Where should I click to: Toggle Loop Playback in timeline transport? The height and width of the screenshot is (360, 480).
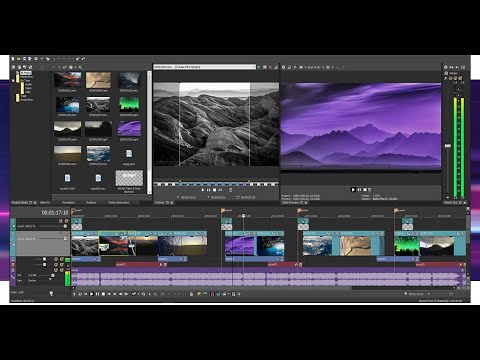coord(80,294)
